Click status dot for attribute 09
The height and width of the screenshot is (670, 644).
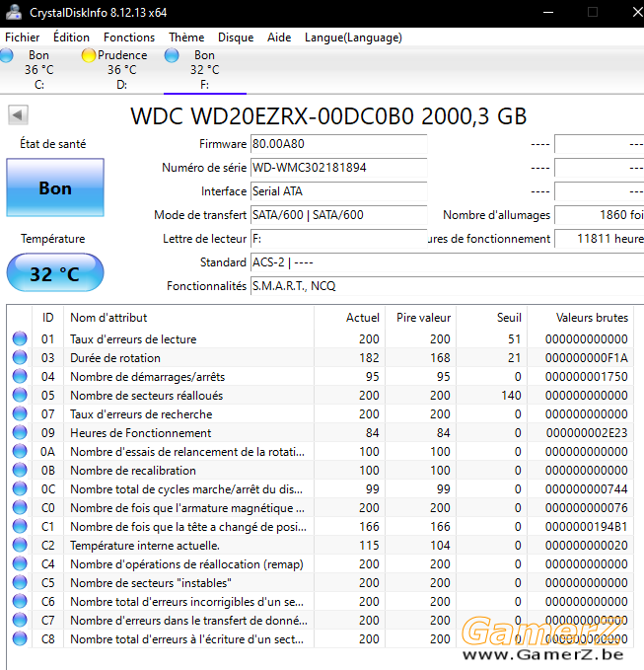tap(20, 432)
